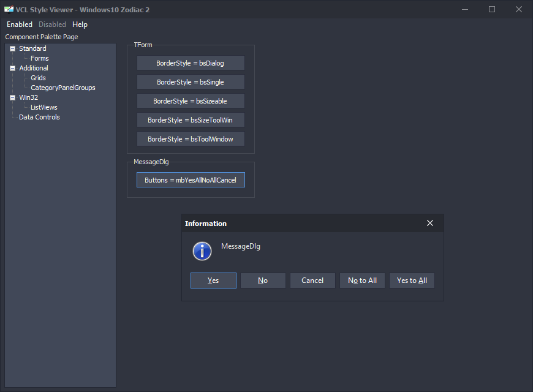Select Forms in the component tree

tap(40, 58)
